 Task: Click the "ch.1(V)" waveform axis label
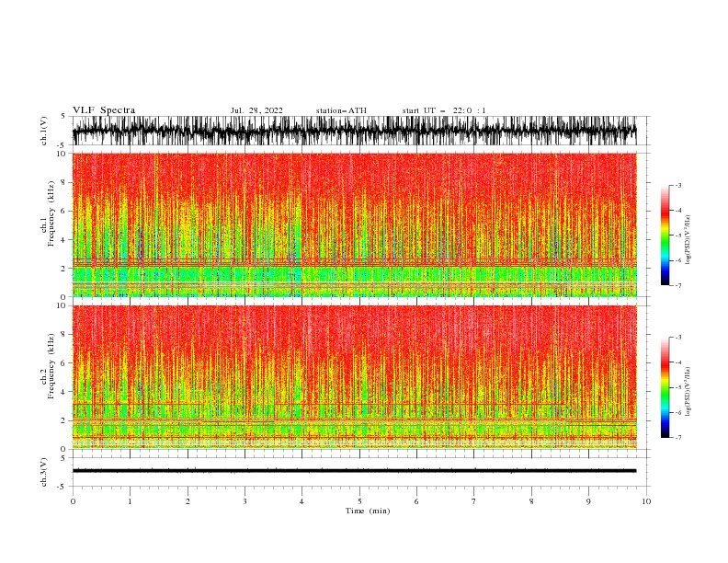(x=44, y=131)
